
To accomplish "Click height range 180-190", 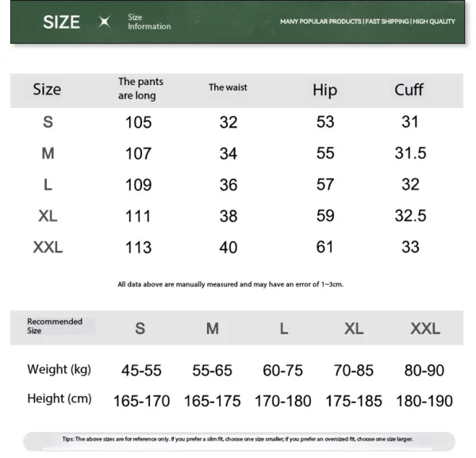I will pyautogui.click(x=426, y=401).
